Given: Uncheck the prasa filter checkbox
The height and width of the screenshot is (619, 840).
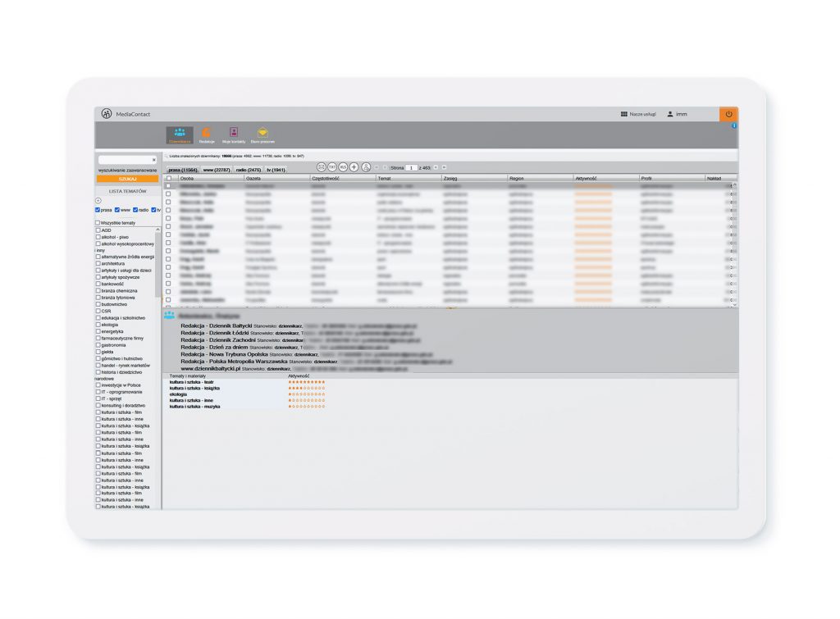Looking at the screenshot, I should [x=98, y=210].
